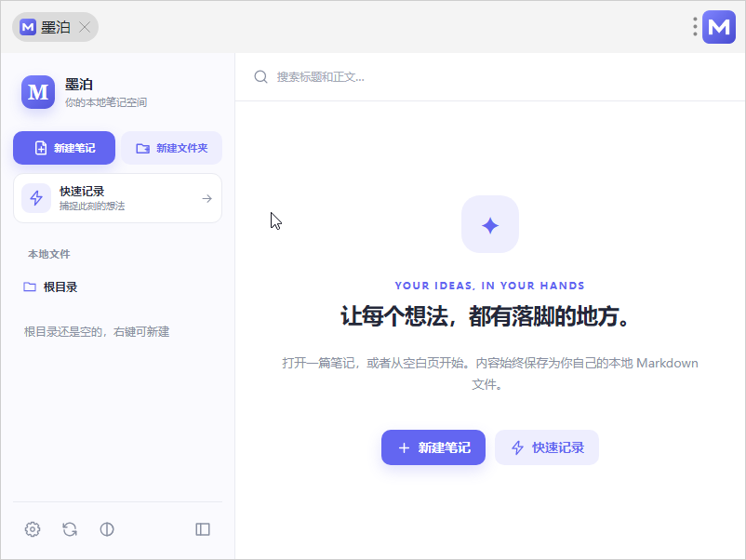
Task: Click the arrow on the 快速记录 card
Action: point(206,198)
